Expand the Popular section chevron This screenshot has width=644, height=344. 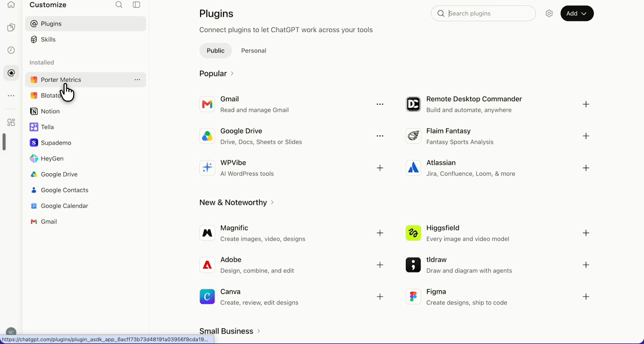[x=232, y=73]
